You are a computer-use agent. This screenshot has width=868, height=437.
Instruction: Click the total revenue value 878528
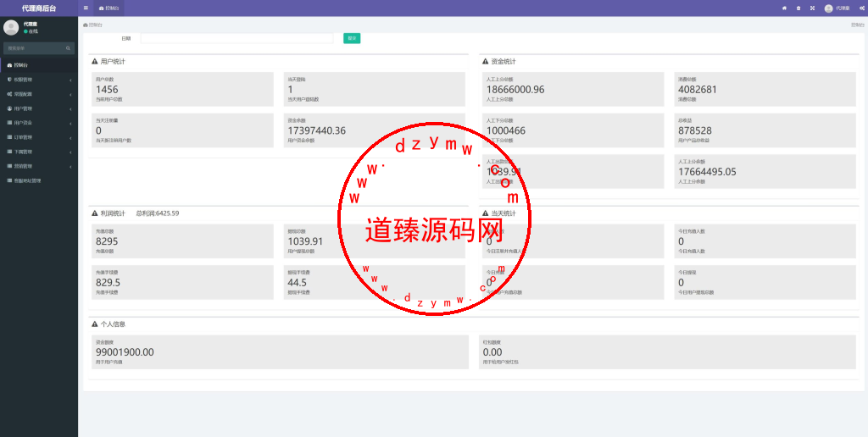tap(695, 130)
